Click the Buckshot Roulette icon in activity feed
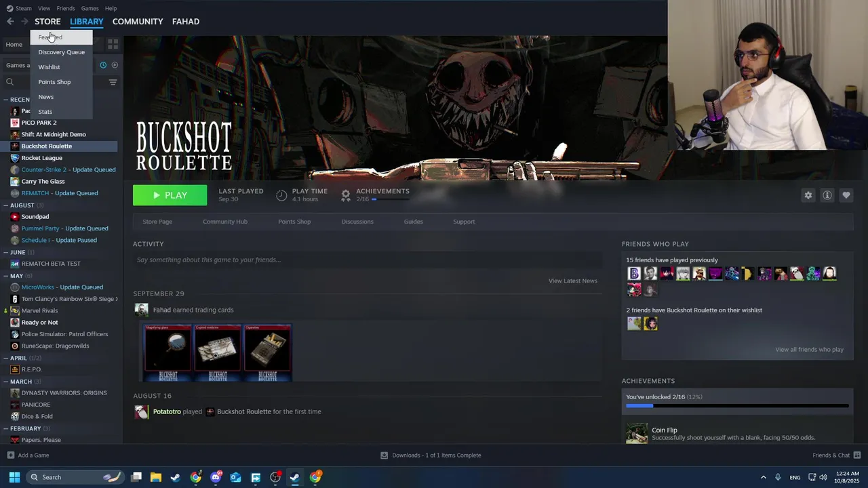 210,411
